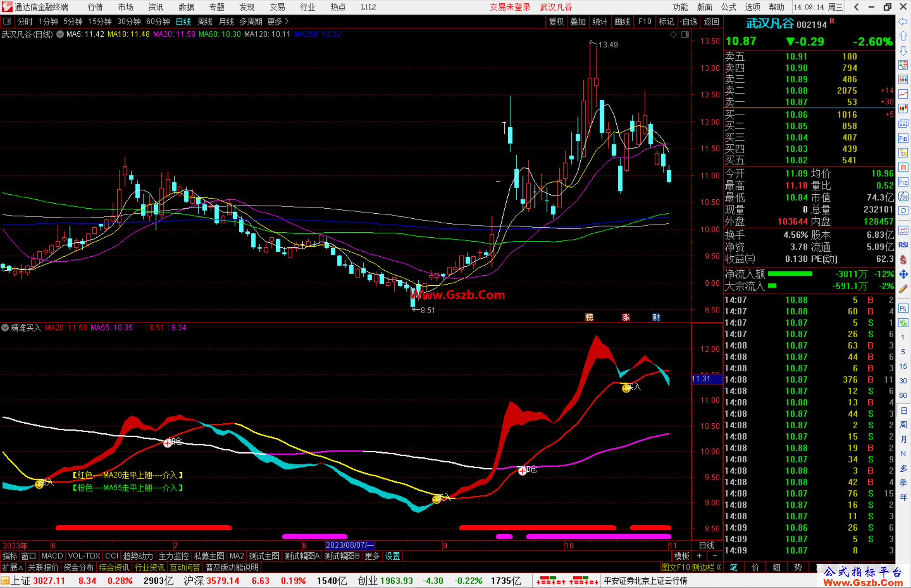The image size is (911, 588).
Task: Click the 复权 button
Action: click(x=556, y=21)
